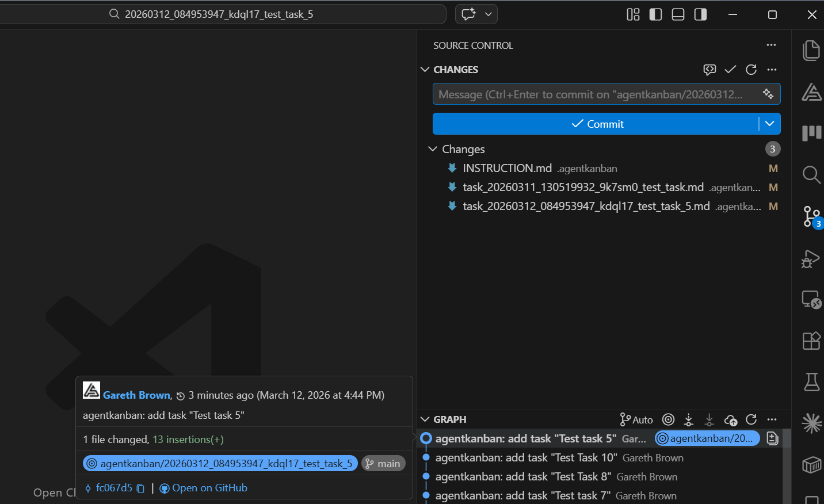824x504 pixels.
Task: Generate commit message with sparkle icon
Action: pyautogui.click(x=768, y=94)
